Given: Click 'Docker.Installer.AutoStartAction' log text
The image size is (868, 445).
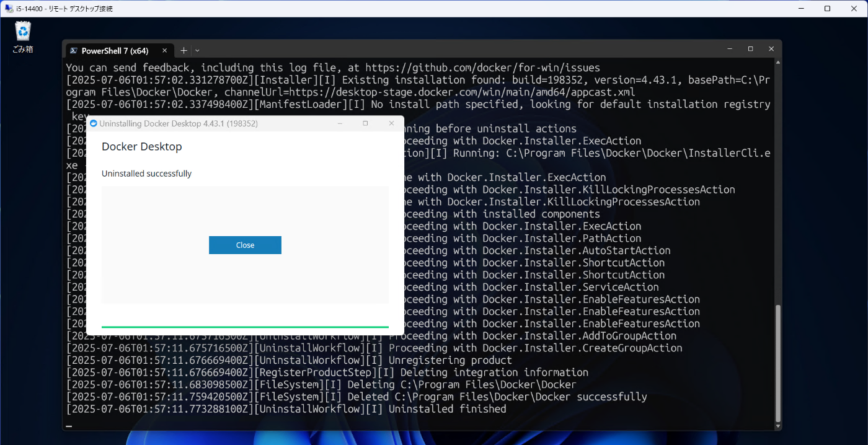Looking at the screenshot, I should point(577,250).
